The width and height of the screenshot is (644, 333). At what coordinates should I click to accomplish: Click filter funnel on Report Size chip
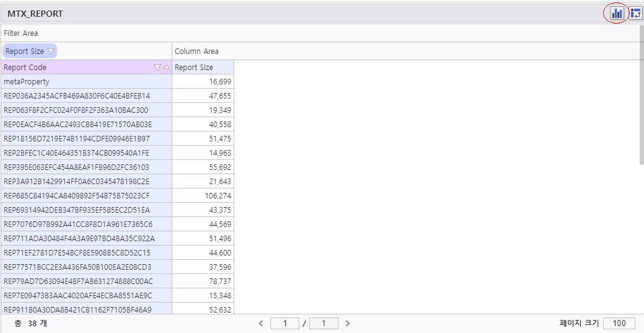(51, 51)
